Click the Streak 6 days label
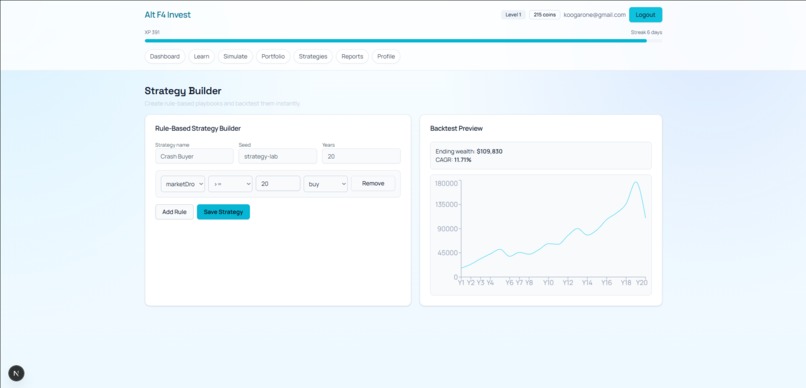 coord(647,32)
